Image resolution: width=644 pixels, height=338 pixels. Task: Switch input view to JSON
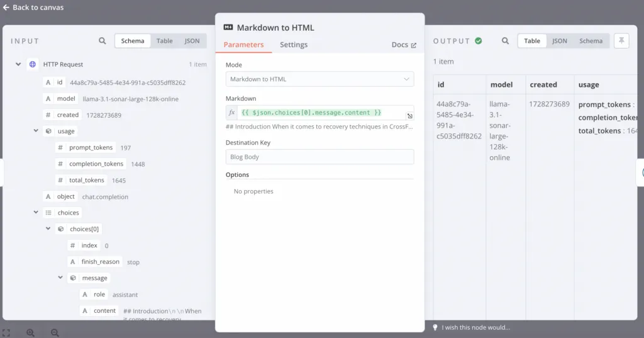click(192, 41)
